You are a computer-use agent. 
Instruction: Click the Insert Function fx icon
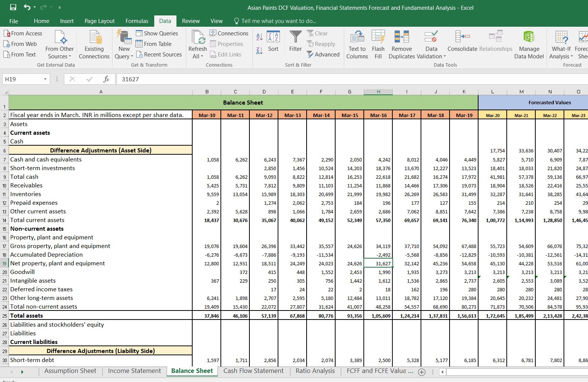click(106, 79)
